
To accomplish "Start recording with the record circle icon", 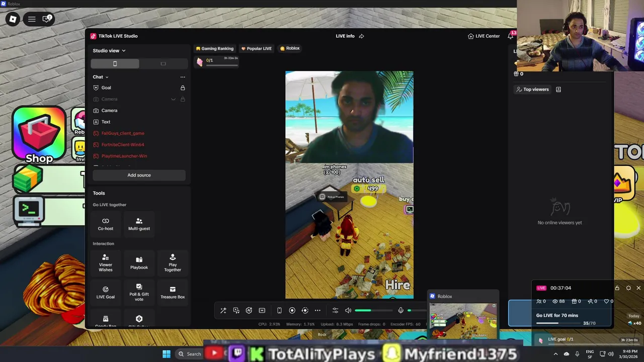I will [292, 311].
